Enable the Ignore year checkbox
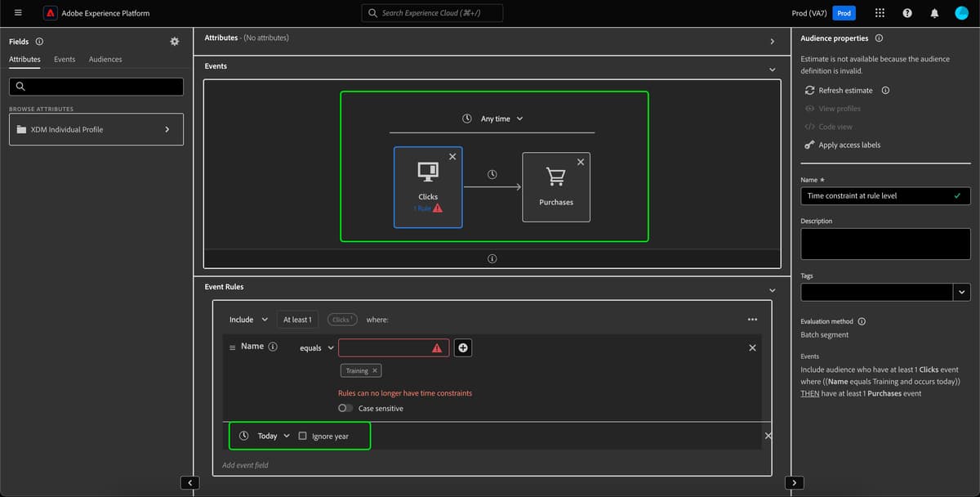Screen dimensions: 980x497 pyautogui.click(x=302, y=436)
